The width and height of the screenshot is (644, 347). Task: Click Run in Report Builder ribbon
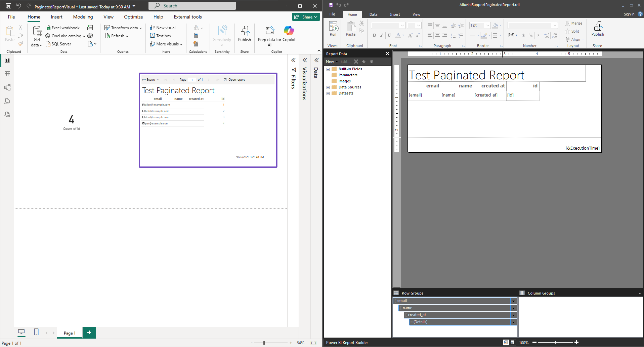333,29
